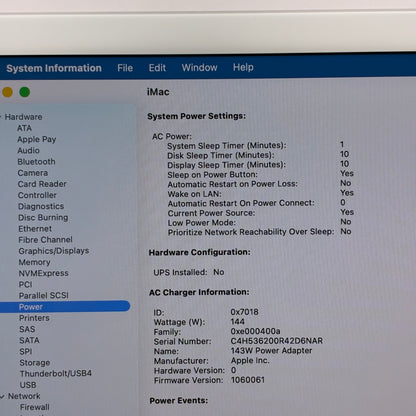Image resolution: width=416 pixels, height=416 pixels.
Task: Open the File menu
Action: tap(125, 68)
